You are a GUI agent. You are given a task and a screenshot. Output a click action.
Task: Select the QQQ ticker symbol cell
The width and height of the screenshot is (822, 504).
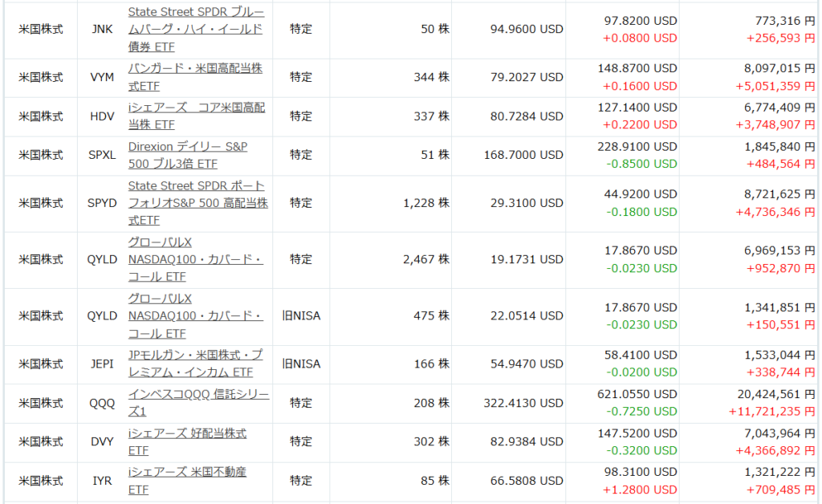point(102,403)
